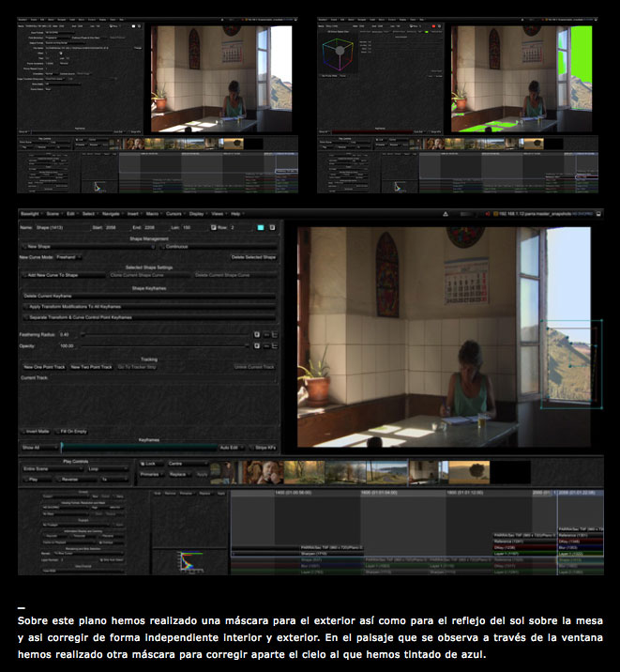Toggle the Invert Matte option
The height and width of the screenshot is (672, 620).
click(37, 432)
